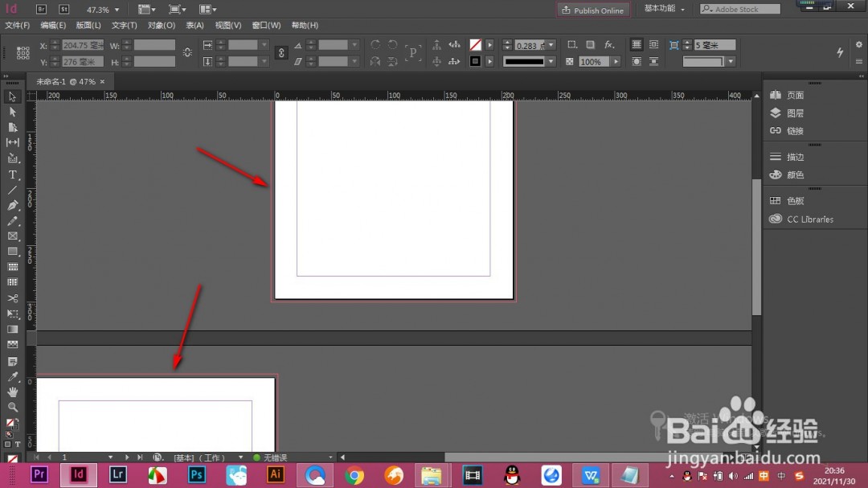
Task: Open the fx effects button
Action: coord(609,45)
